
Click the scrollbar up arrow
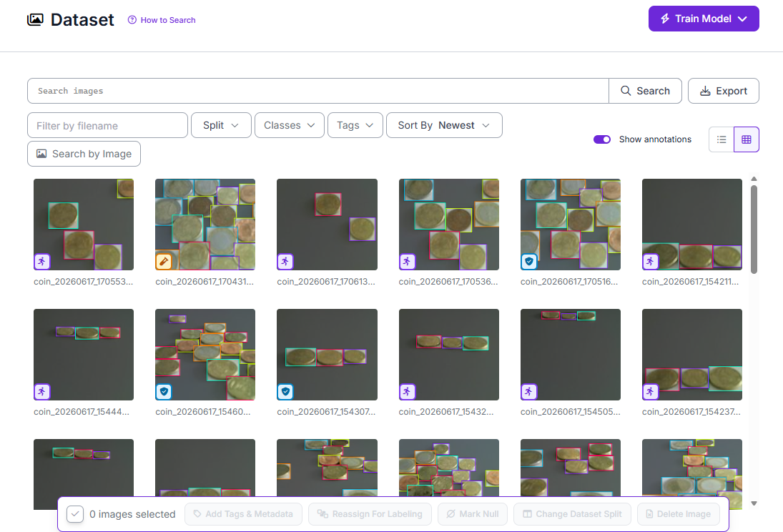tap(754, 179)
